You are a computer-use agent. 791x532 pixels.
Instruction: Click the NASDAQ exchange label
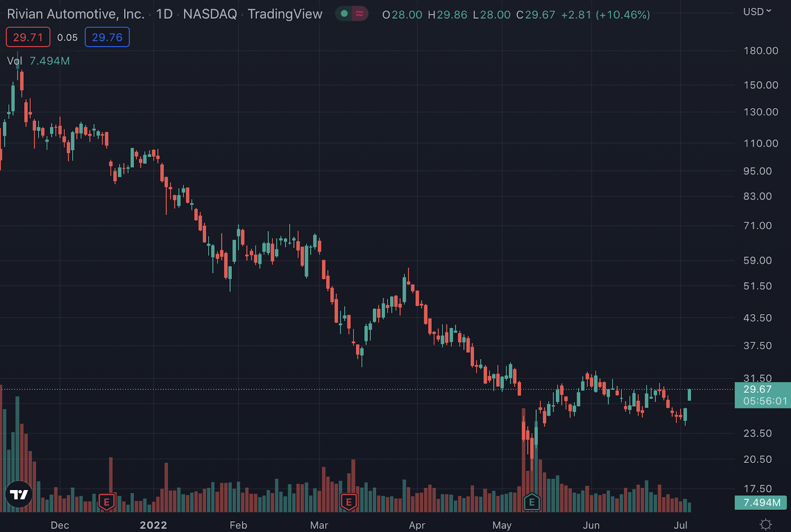[x=210, y=14]
